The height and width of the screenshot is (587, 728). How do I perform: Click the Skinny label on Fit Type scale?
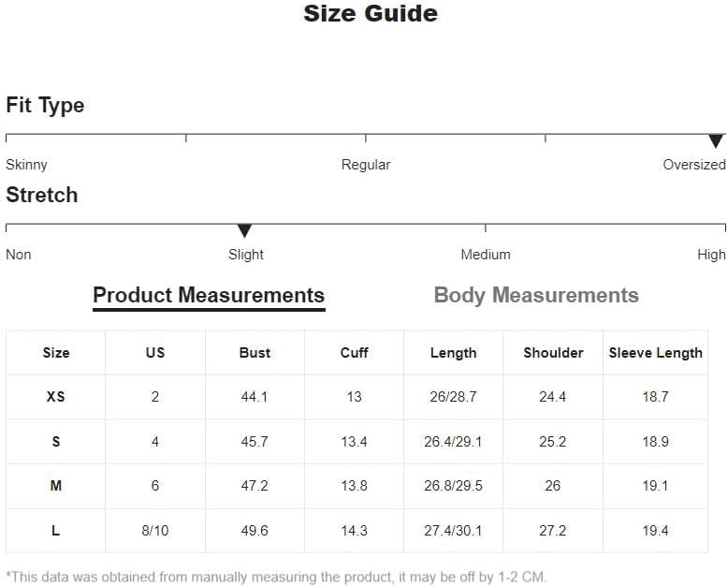[26, 165]
